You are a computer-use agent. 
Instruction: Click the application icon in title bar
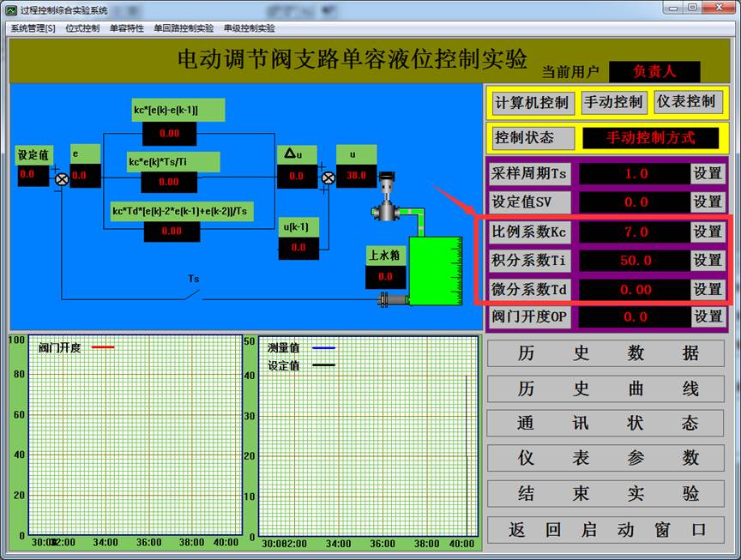(10, 10)
